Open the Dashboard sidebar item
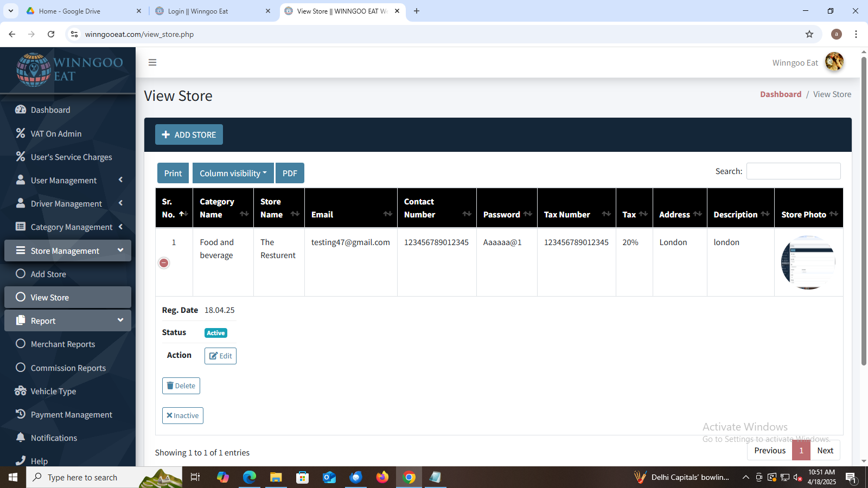Viewport: 868px width, 488px height. pyautogui.click(x=50, y=110)
